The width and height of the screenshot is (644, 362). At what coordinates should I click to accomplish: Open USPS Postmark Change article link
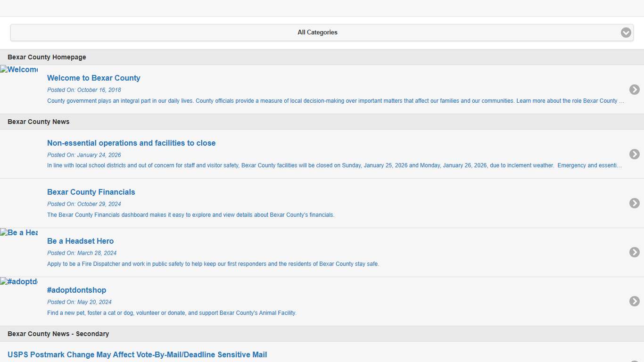[137, 355]
